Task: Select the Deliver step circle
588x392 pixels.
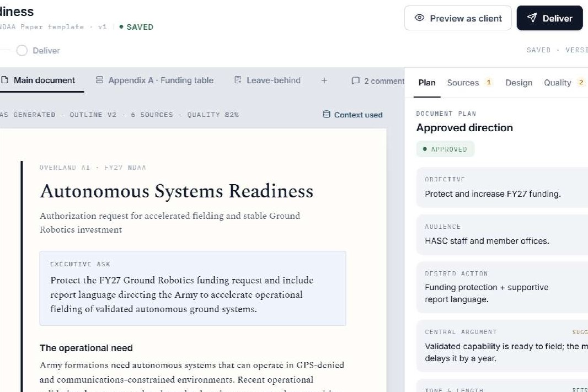Action: click(x=22, y=51)
